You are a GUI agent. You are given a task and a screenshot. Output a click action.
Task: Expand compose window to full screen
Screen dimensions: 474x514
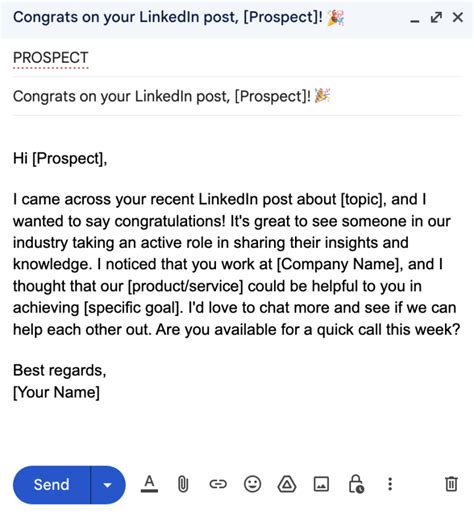point(436,17)
